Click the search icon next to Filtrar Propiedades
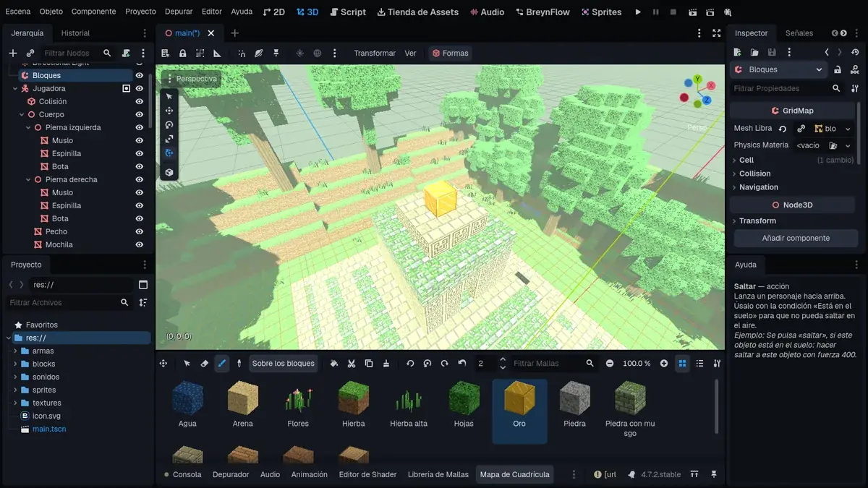This screenshot has width=868, height=488. [x=836, y=88]
